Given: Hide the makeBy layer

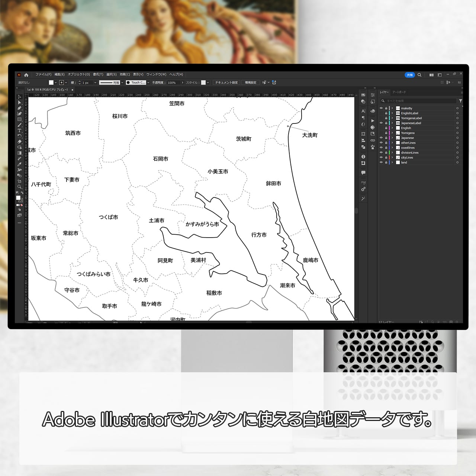Looking at the screenshot, I should point(381,108).
